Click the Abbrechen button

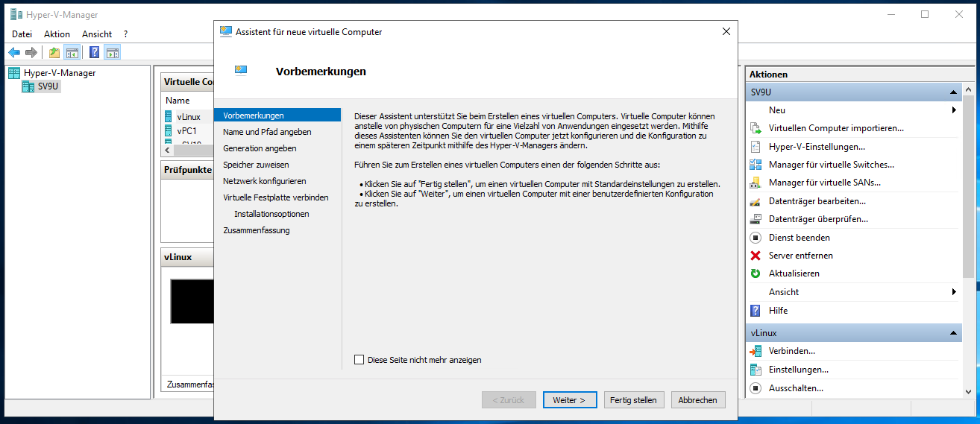[x=698, y=400]
